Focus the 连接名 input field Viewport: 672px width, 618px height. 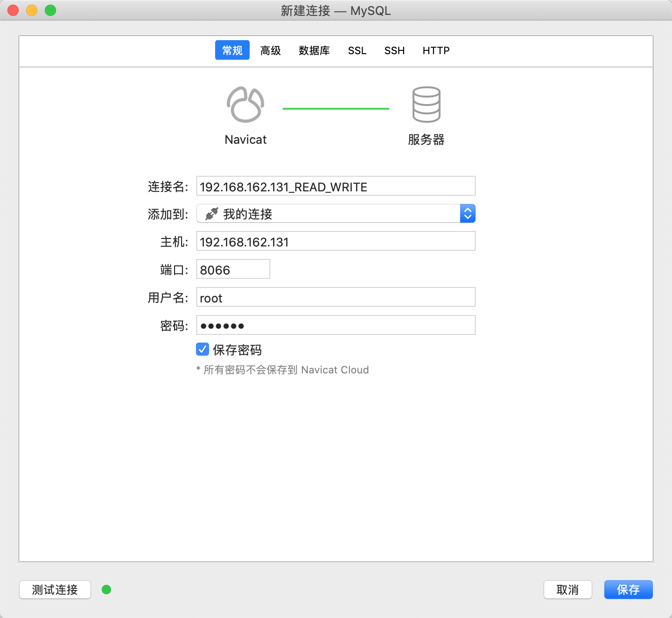point(336,186)
